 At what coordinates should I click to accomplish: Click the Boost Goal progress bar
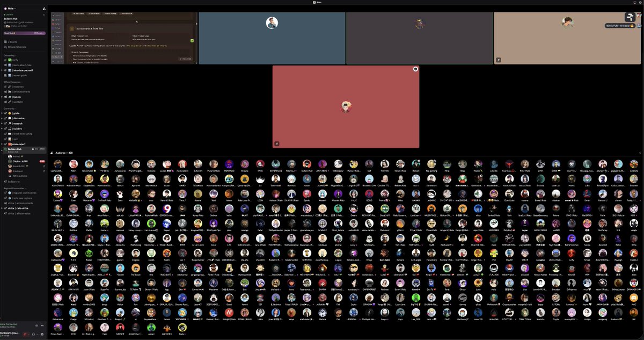click(x=25, y=33)
